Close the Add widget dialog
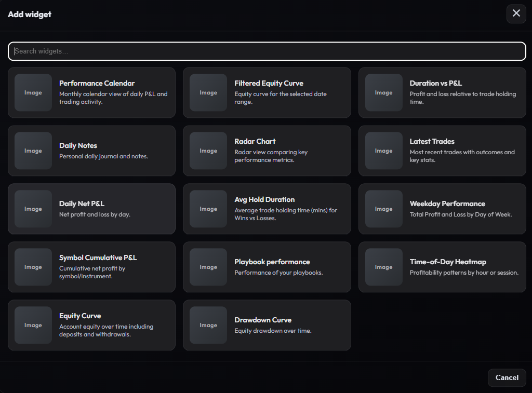 pos(516,13)
